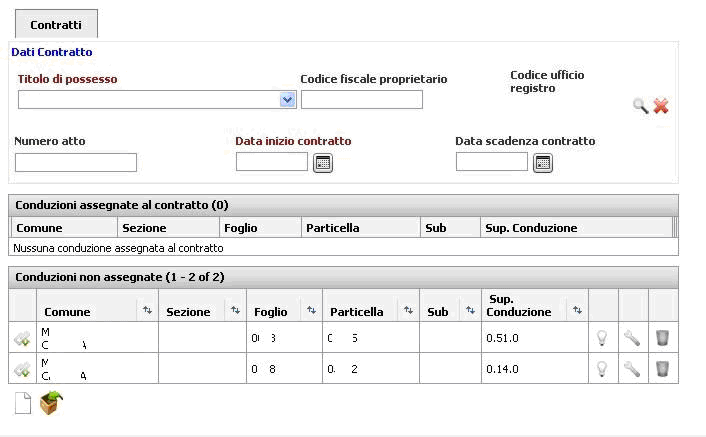Delete the 0.51.0 conduzione with trash icon
Image resolution: width=706 pixels, height=437 pixels.
click(x=662, y=338)
